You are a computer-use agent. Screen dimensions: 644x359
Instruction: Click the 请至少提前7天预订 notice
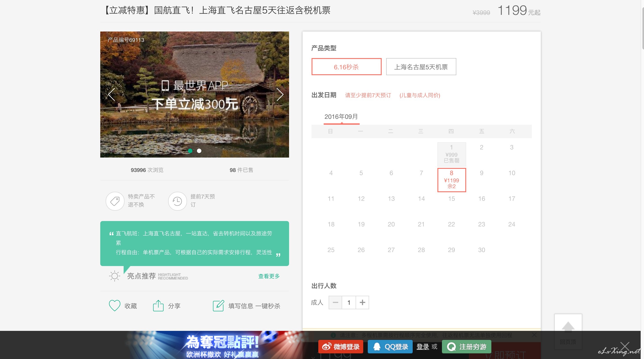(x=368, y=95)
